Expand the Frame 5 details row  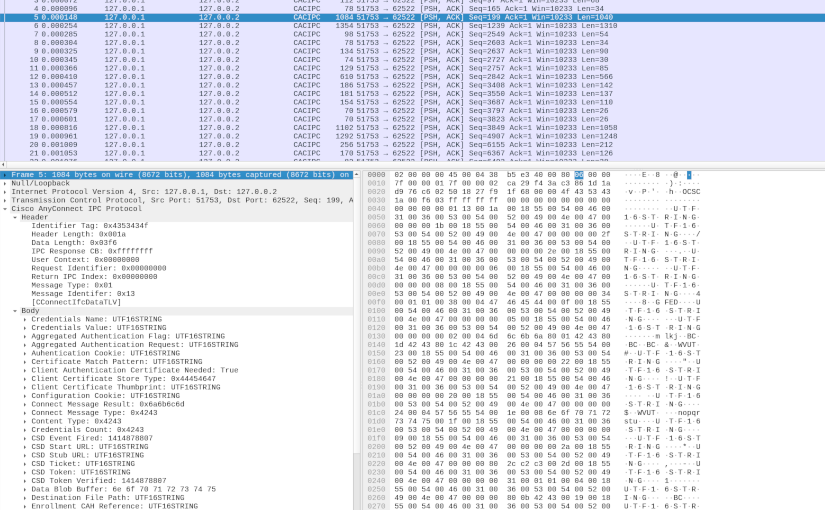pyautogui.click(x=5, y=175)
